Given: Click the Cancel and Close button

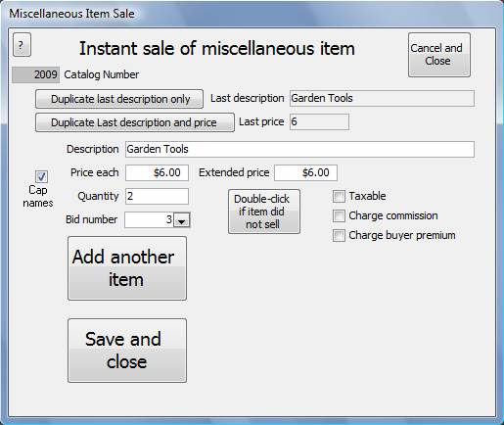Looking at the screenshot, I should (439, 55).
